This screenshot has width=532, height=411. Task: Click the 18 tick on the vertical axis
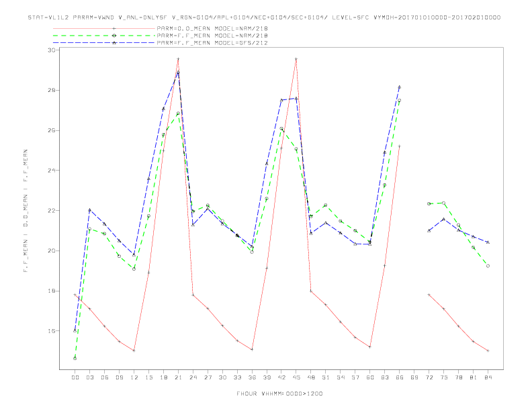click(x=52, y=291)
